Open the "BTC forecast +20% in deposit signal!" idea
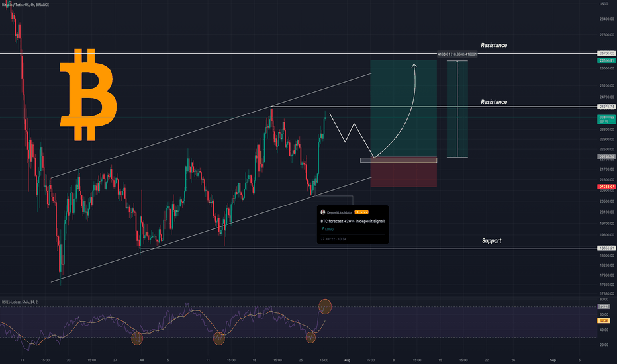Screen dimensions: 617x364 click(x=353, y=221)
